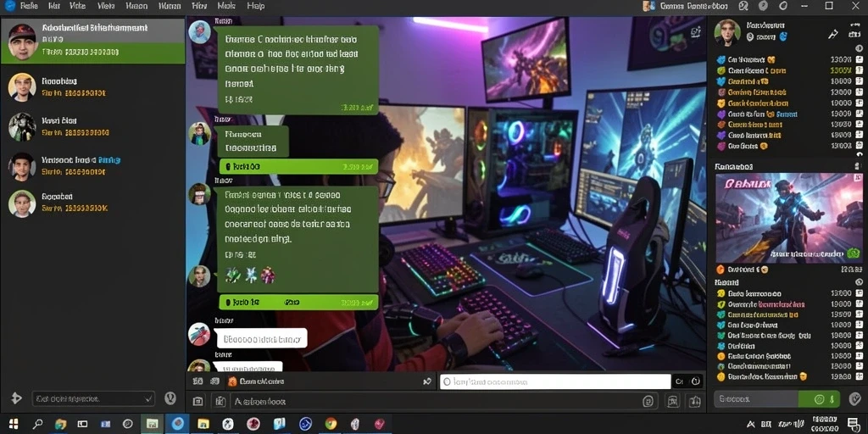Image resolution: width=868 pixels, height=434 pixels.
Task: Toggle the green switch in the bottom-right field
Action: 820,399
